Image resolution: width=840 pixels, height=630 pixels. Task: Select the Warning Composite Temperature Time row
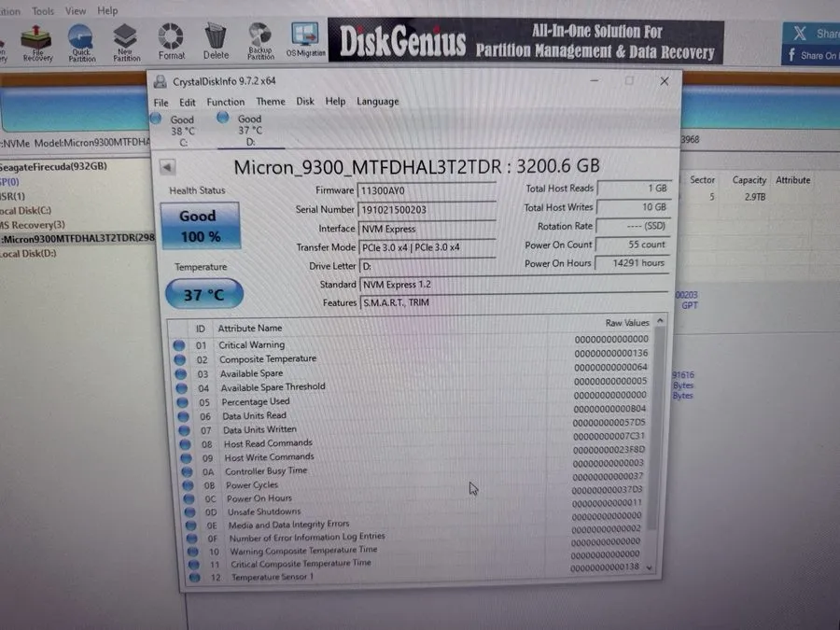[416, 548]
